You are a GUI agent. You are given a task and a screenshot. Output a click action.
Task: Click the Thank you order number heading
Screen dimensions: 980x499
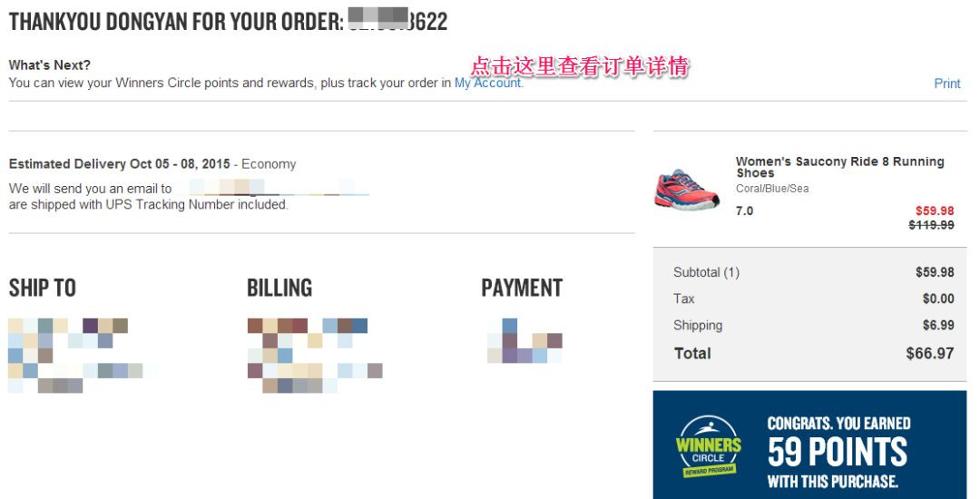pyautogui.click(x=228, y=22)
